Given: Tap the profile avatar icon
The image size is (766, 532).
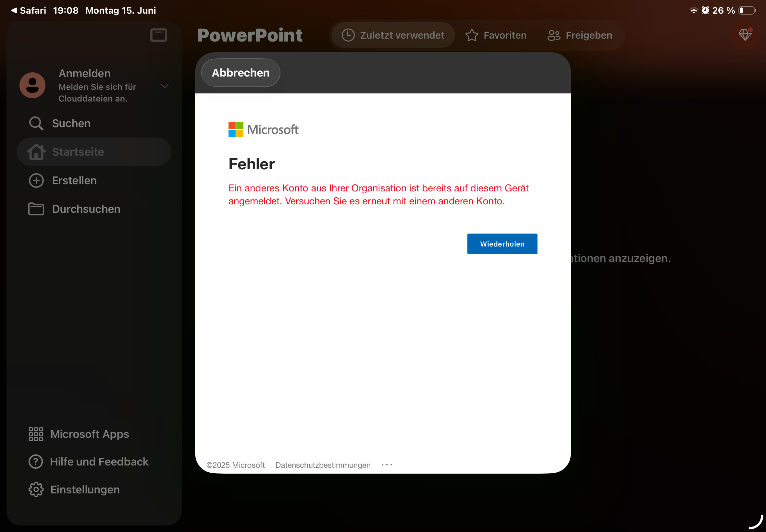Looking at the screenshot, I should [x=32, y=85].
